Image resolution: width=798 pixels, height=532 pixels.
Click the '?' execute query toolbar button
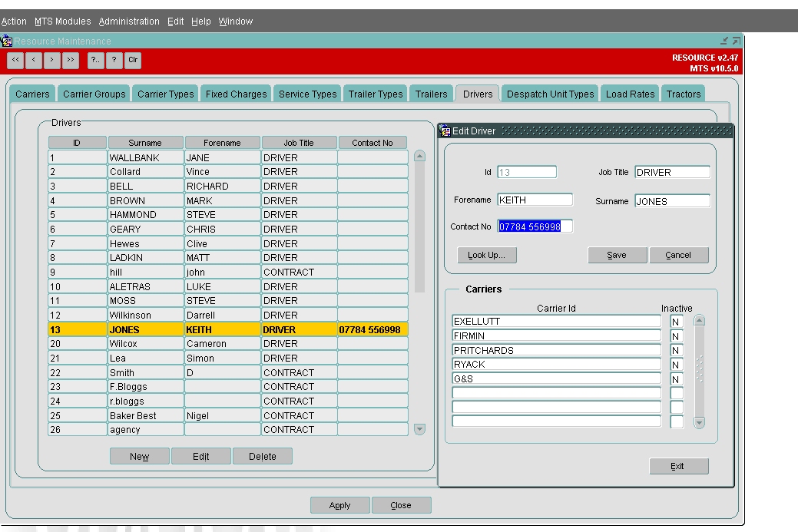[114, 60]
